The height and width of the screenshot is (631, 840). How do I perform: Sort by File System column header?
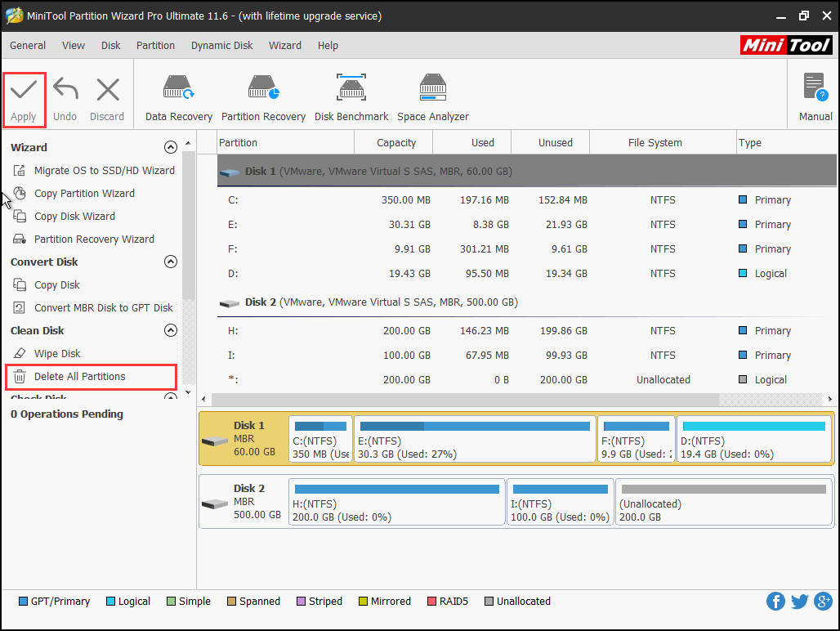pos(663,142)
